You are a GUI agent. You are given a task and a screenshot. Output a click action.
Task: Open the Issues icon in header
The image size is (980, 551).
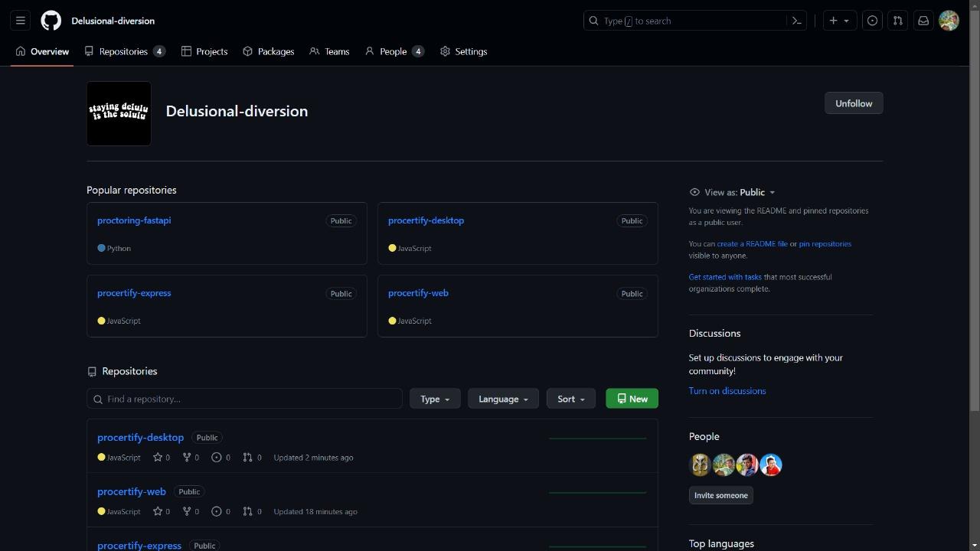[872, 21]
